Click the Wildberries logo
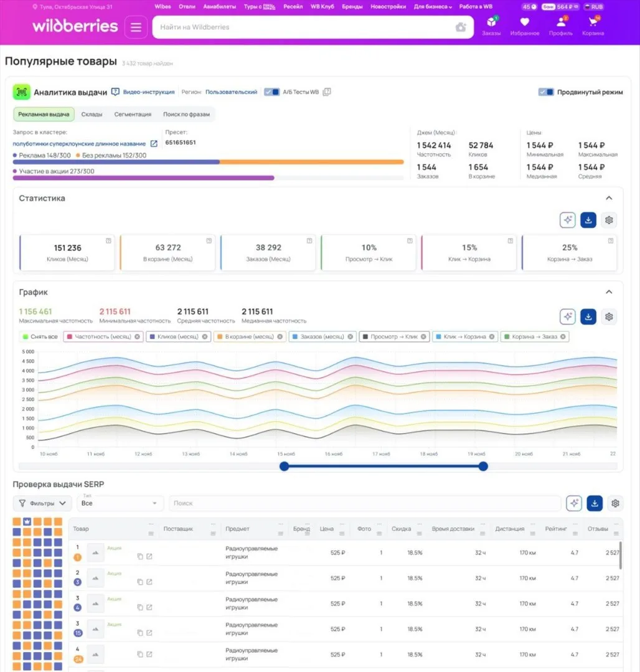This screenshot has width=640, height=672. click(x=75, y=26)
